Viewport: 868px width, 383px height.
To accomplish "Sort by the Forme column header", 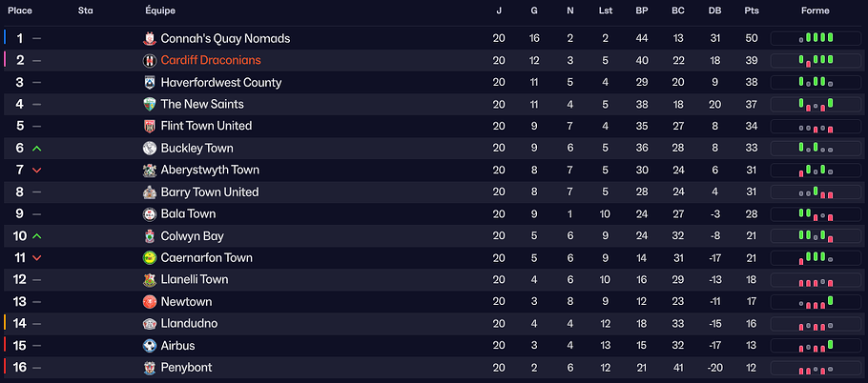I will pos(815,11).
